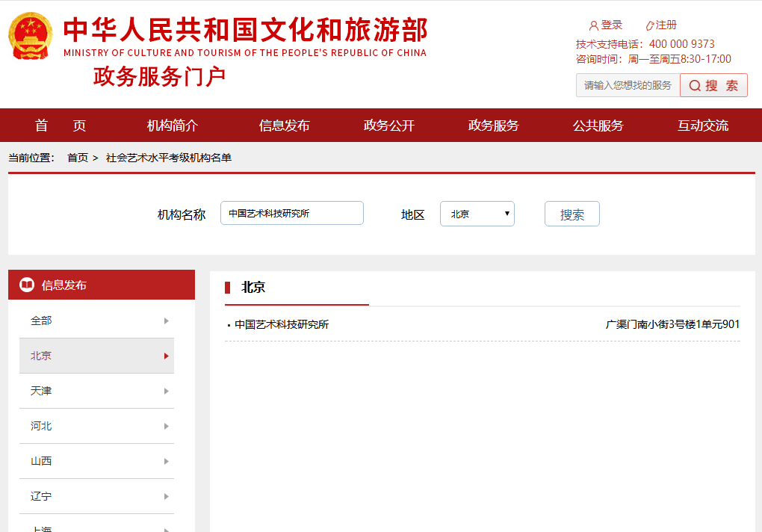Click the top service search input box
762x532 pixels.
pyautogui.click(x=628, y=86)
